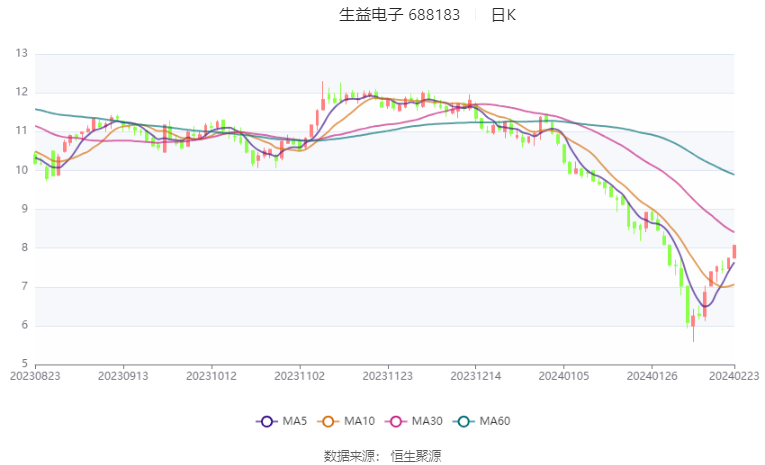
Task: Click the 20231123 date axis label
Action: click(388, 376)
